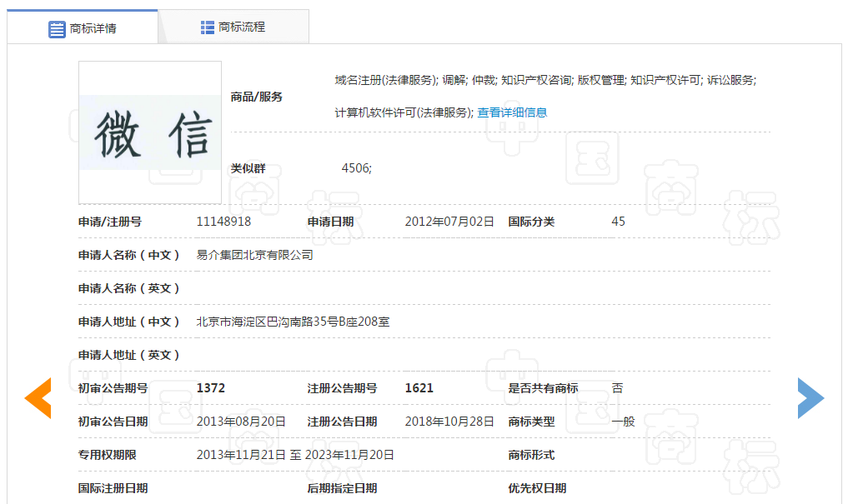Click the 商品/服务 label
Viewport: 848px width, 504px height.
pos(256,97)
